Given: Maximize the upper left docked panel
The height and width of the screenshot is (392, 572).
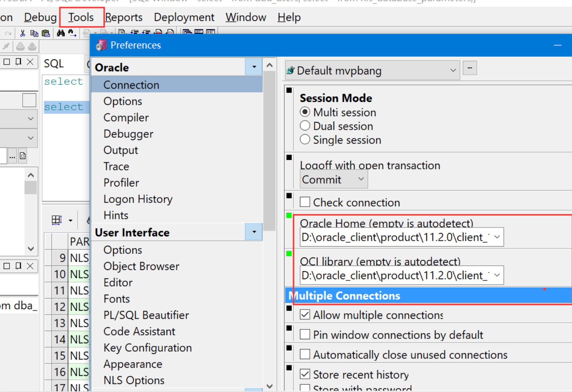Looking at the screenshot, I should 7,62.
